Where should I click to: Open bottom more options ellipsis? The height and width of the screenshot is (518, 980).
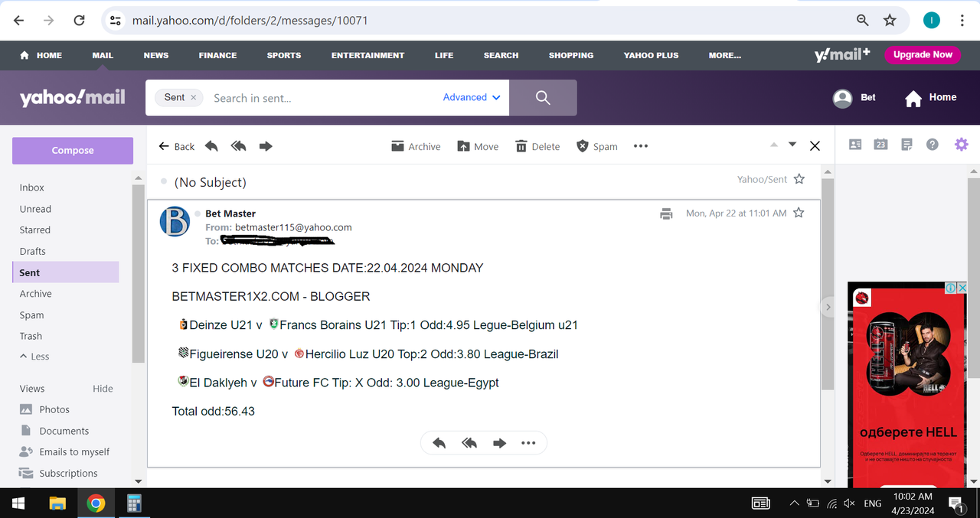pyautogui.click(x=528, y=443)
